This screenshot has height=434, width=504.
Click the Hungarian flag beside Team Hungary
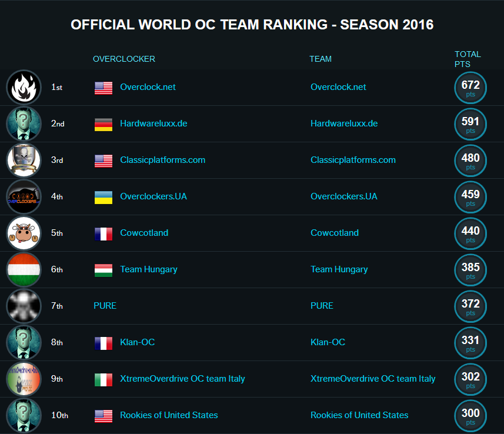coord(104,270)
